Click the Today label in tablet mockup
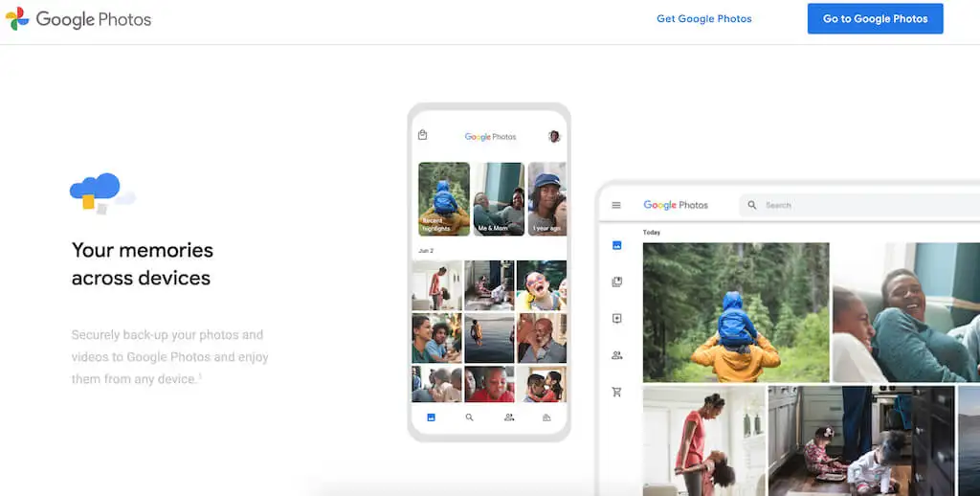The width and height of the screenshot is (980, 496). [651, 232]
